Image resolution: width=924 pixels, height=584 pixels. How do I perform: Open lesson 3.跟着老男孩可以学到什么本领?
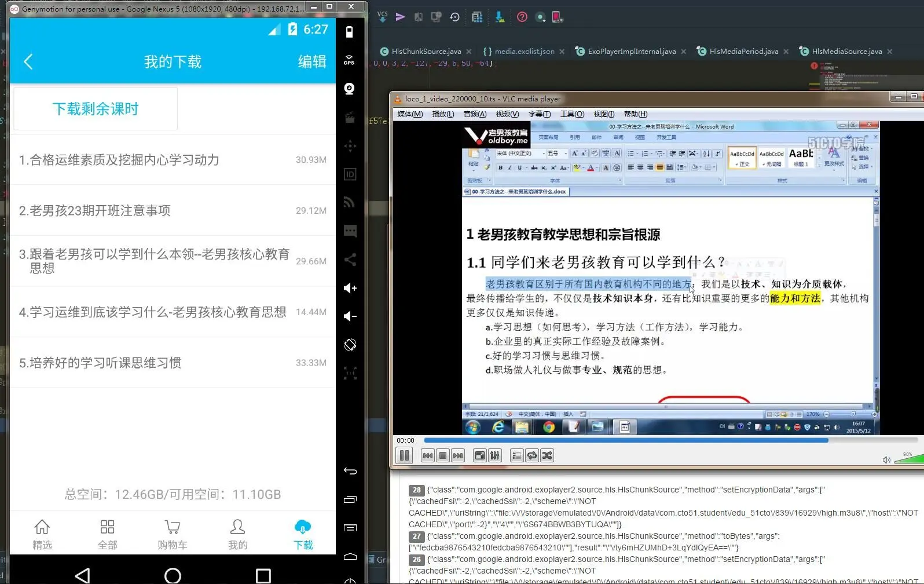click(173, 261)
